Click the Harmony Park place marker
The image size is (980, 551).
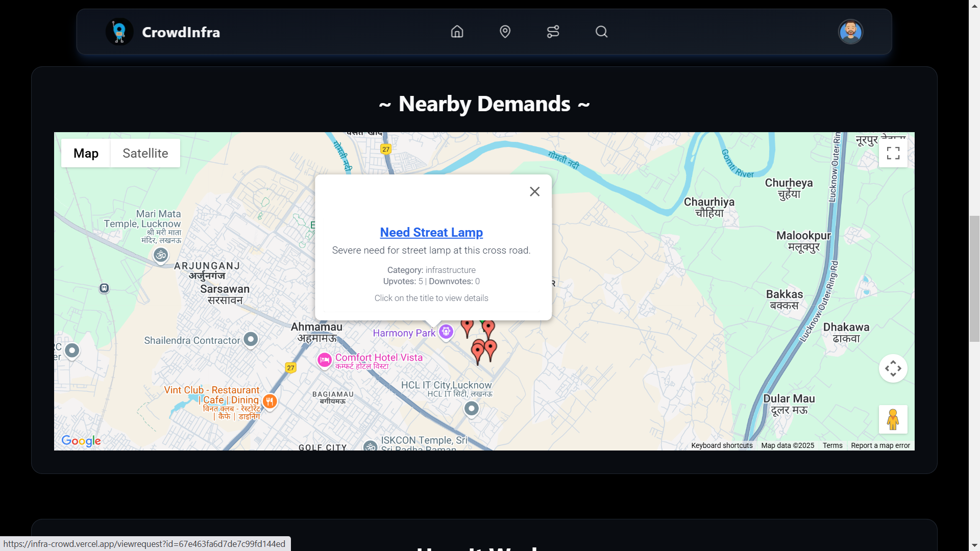pos(446,332)
